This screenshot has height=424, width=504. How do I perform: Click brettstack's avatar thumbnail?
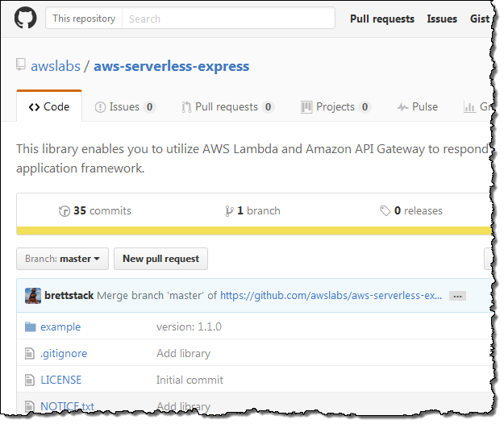point(33,296)
